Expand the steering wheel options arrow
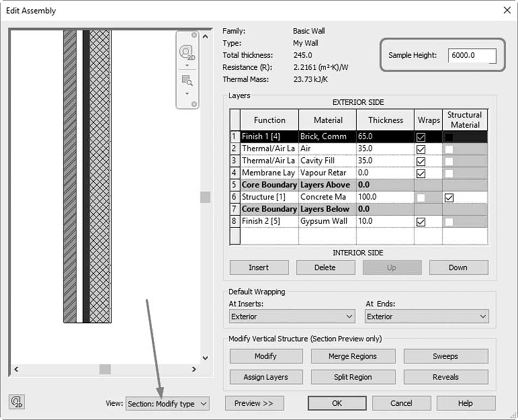Viewport: 518px width, 420px height. (x=187, y=65)
